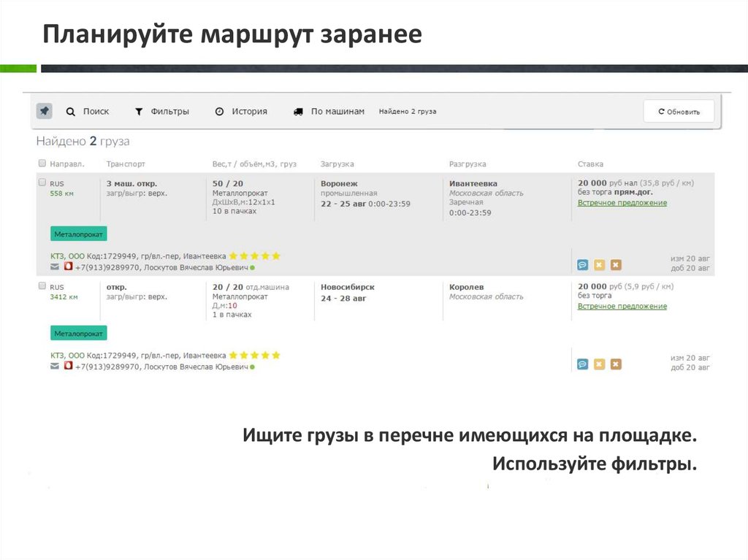
Task: Click the pushpin icon in the toolbar
Action: [44, 111]
